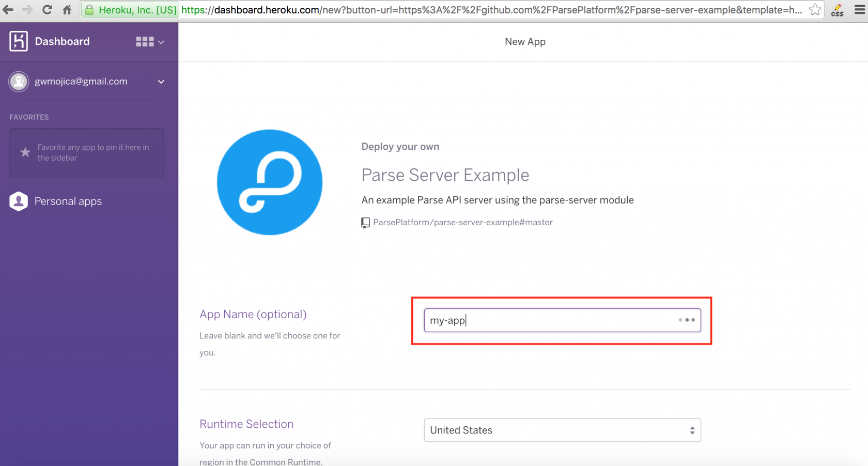The image size is (868, 466).
Task: Click the browser home icon
Action: click(x=67, y=9)
